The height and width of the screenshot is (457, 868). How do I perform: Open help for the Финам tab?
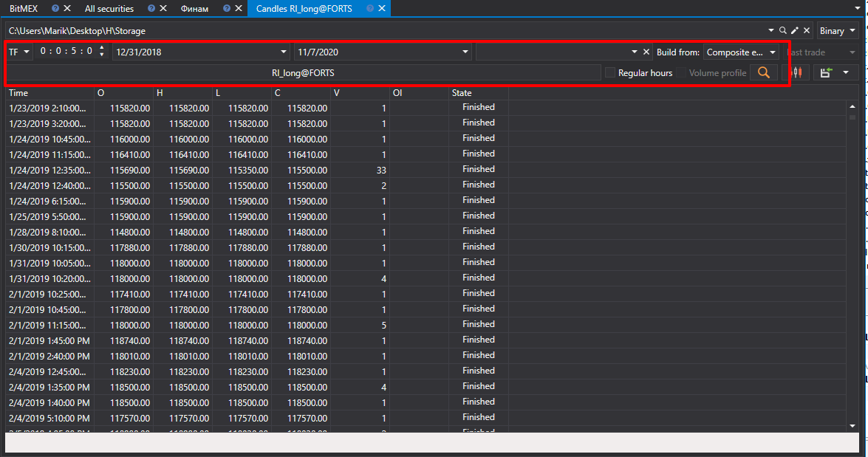[226, 8]
